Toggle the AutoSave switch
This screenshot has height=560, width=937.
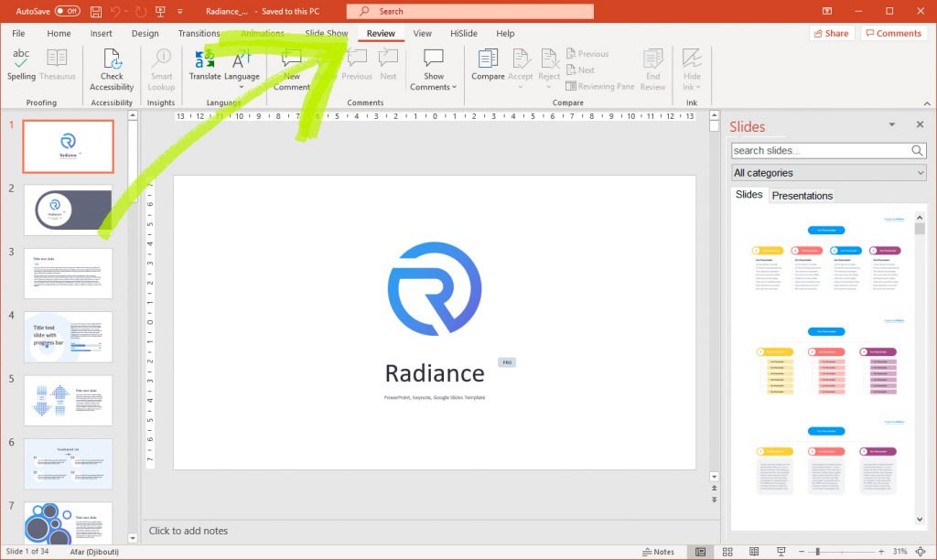coord(67,11)
